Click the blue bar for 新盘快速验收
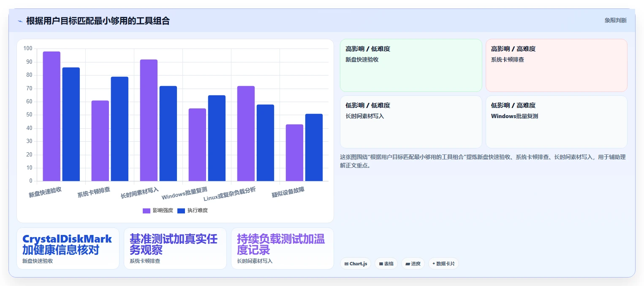This screenshot has height=286, width=644. [71, 124]
